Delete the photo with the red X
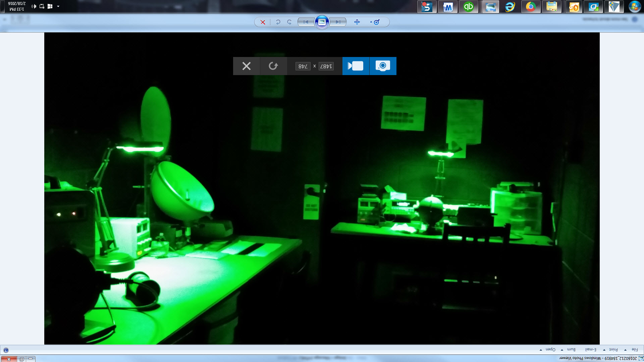The width and height of the screenshot is (644, 362). click(x=263, y=22)
